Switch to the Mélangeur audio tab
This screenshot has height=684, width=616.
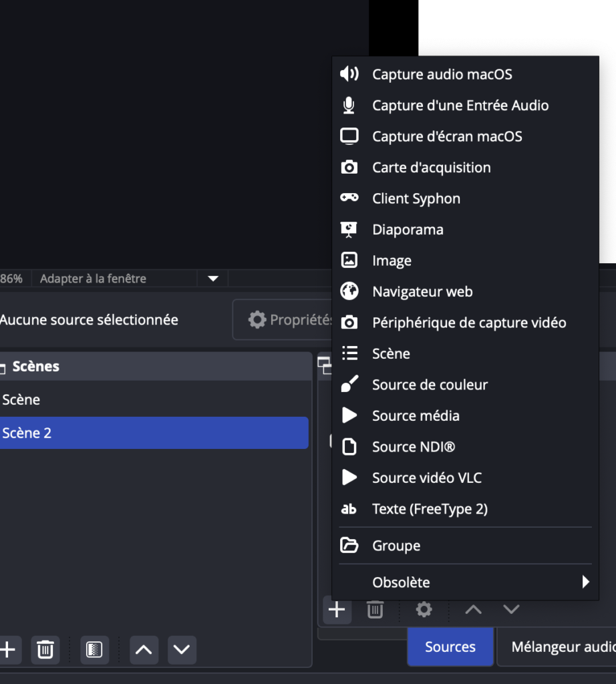click(x=557, y=647)
